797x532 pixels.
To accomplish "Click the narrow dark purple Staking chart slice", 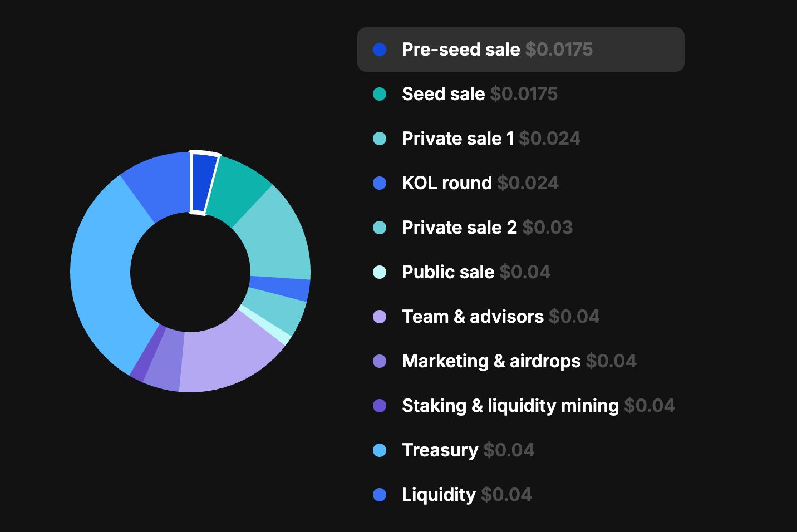I will (x=147, y=356).
